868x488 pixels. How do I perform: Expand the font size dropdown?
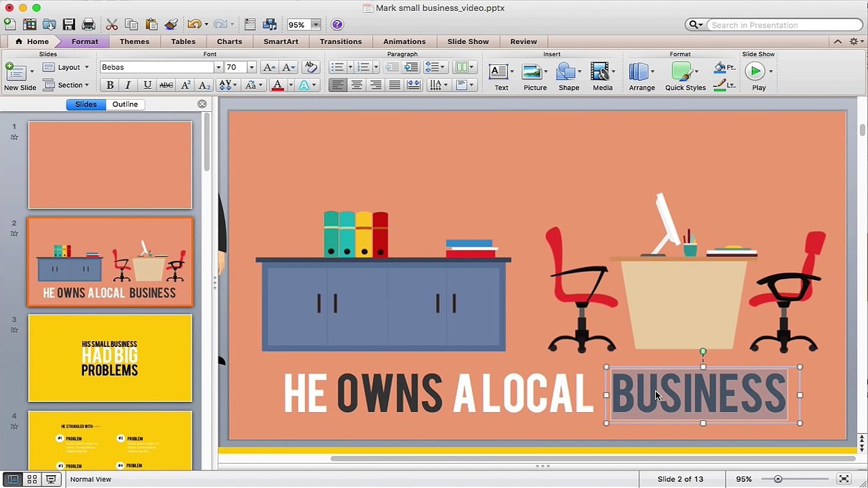pos(252,68)
